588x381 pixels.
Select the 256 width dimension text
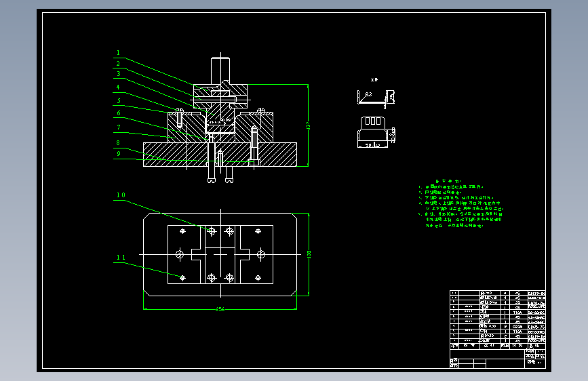click(x=220, y=309)
